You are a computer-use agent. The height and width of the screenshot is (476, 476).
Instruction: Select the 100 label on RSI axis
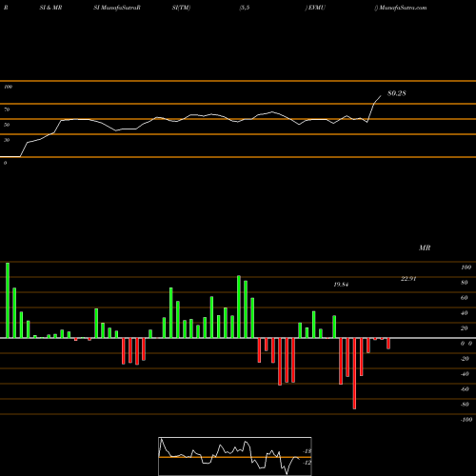pyautogui.click(x=8, y=87)
